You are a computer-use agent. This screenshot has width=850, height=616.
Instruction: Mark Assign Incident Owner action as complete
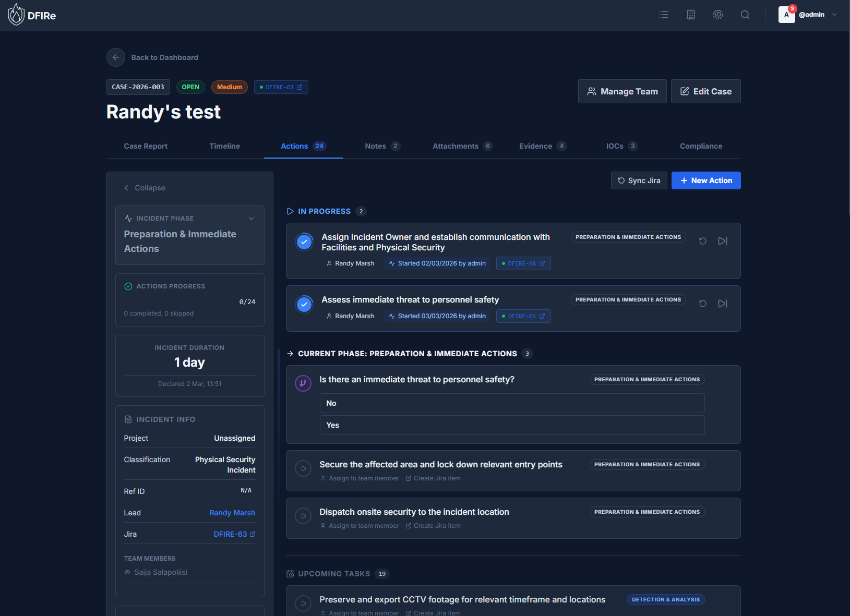click(304, 241)
